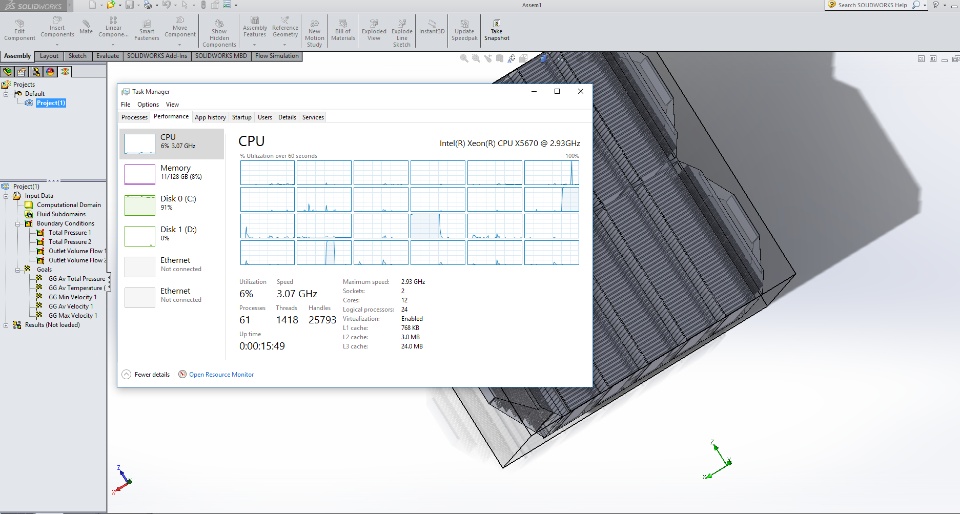This screenshot has height=514, width=960.
Task: Open Task Manager Services tab
Action: [x=313, y=117]
